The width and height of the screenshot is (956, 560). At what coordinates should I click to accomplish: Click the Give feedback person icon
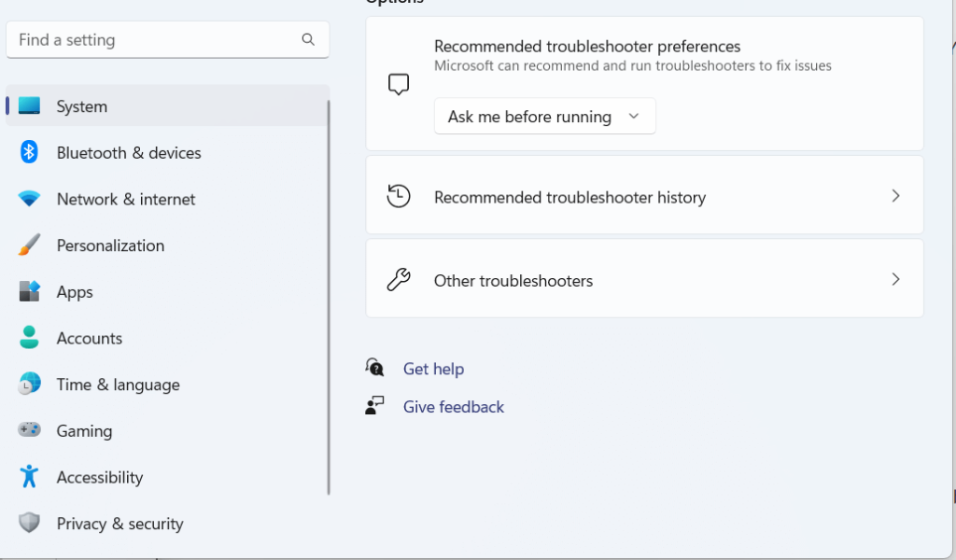click(374, 405)
